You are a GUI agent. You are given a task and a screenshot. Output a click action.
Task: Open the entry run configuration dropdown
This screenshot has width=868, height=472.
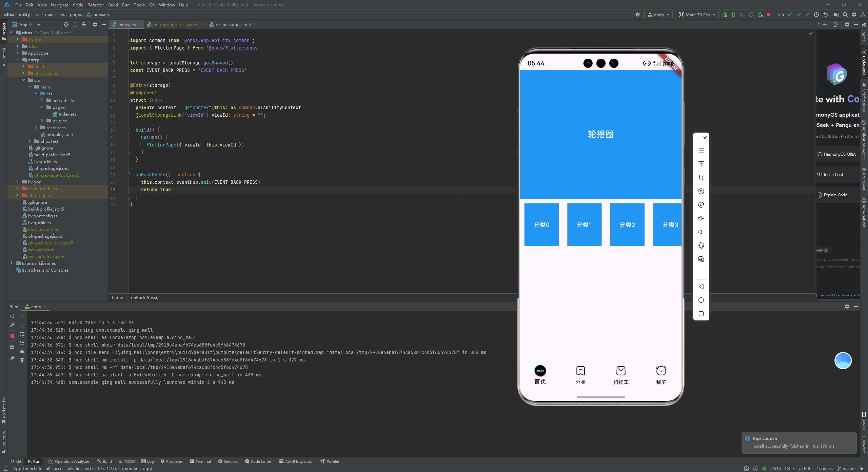pyautogui.click(x=658, y=15)
